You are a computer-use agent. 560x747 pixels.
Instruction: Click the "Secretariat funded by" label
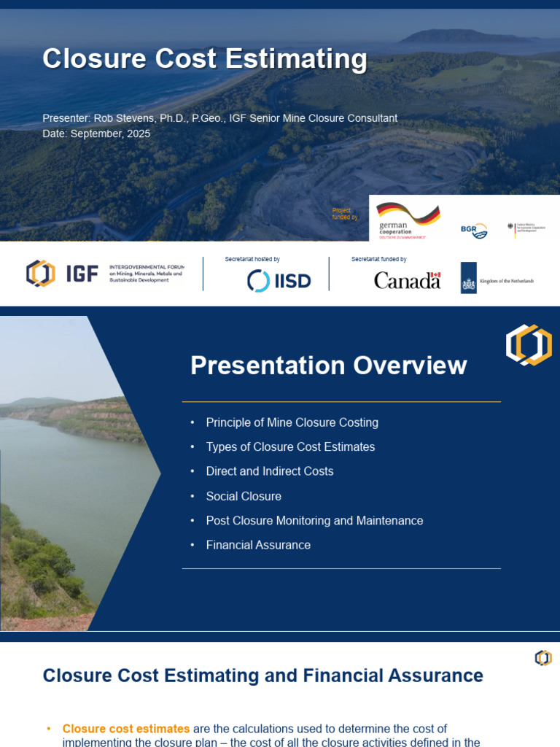(379, 259)
